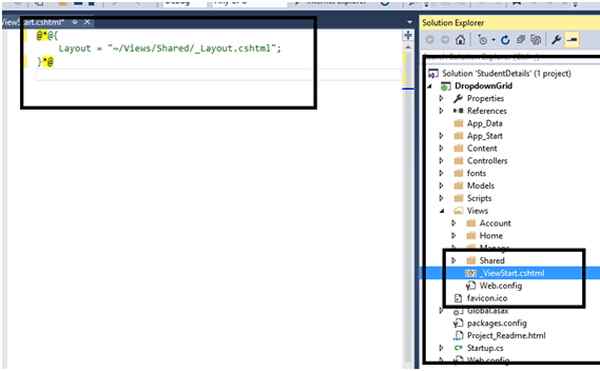Viewport: 600px width, 371px height.
Task: Expand the Startup.cs node
Action: coord(441,348)
